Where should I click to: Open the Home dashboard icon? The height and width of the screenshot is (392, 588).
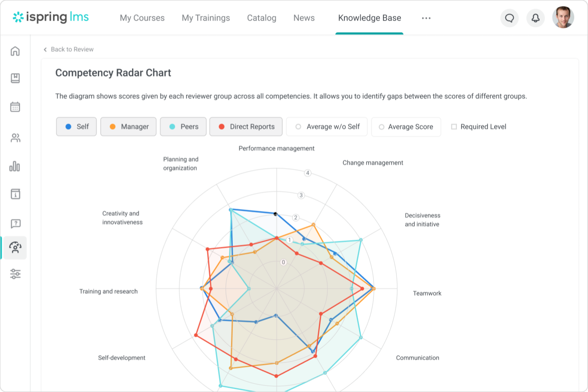pyautogui.click(x=15, y=51)
